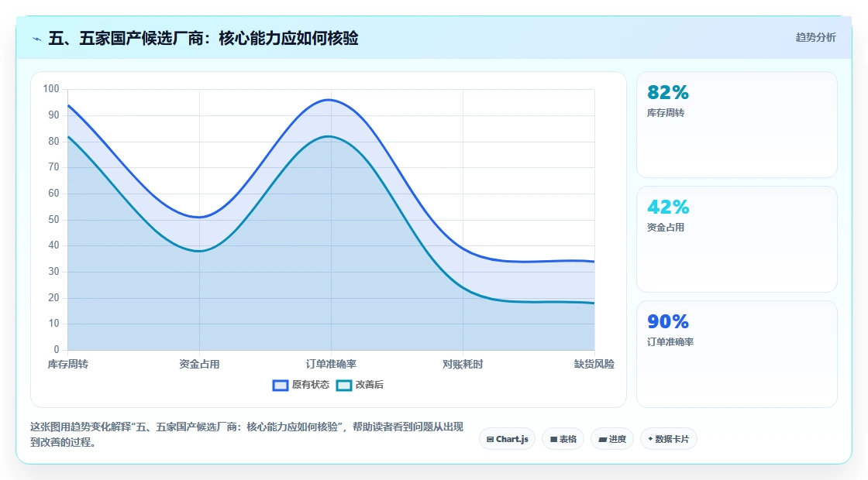Select the 表格 tag chip
Image resolution: width=868 pixels, height=480 pixels.
tap(563, 439)
